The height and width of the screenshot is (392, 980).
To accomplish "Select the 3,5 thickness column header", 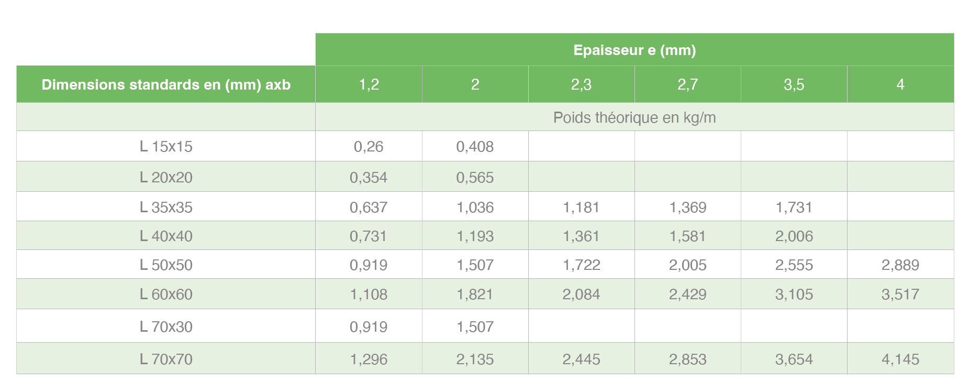I will 794,84.
